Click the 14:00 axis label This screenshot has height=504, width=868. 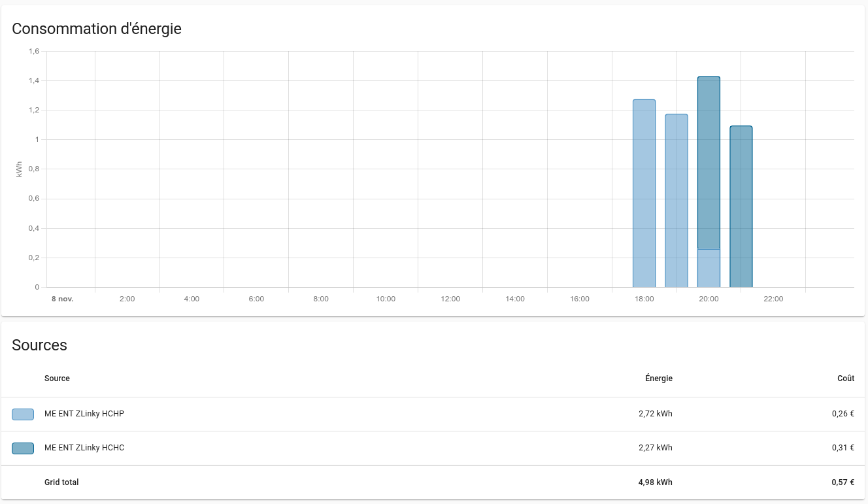(515, 299)
